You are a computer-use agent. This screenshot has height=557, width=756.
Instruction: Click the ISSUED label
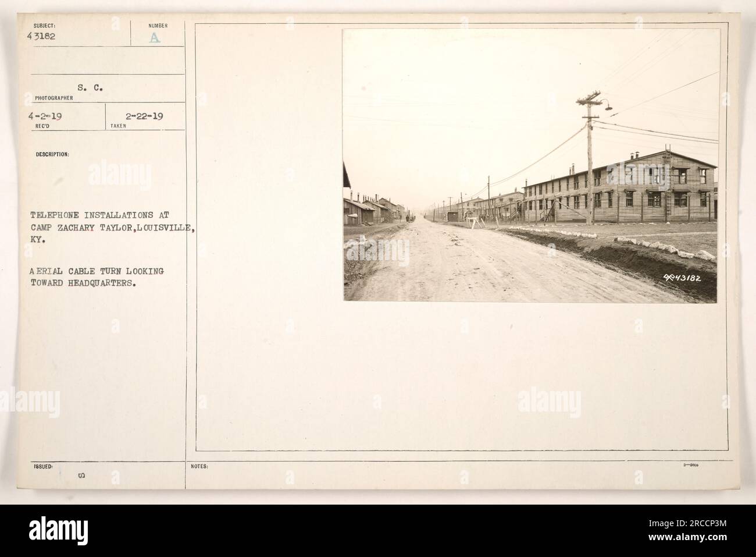tap(43, 466)
